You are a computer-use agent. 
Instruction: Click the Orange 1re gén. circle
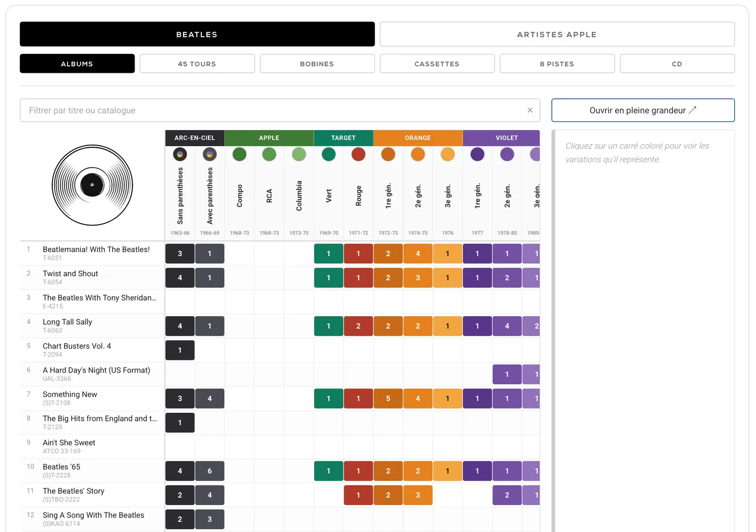(388, 154)
